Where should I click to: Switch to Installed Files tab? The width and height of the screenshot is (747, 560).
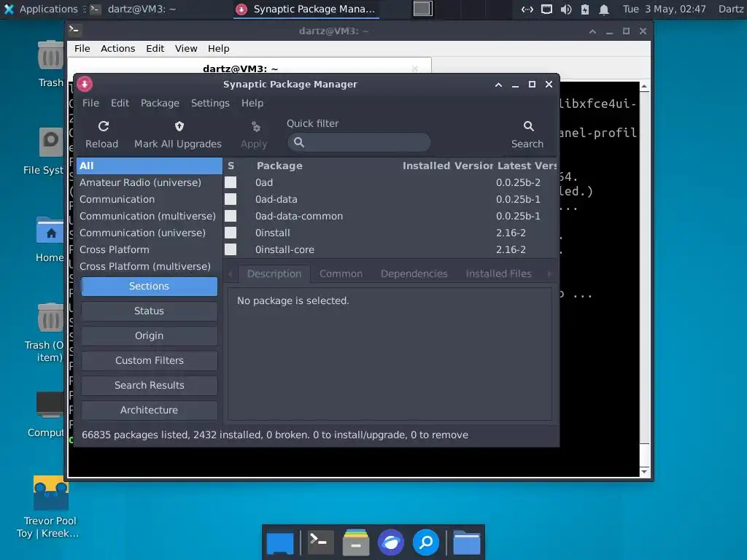[x=498, y=274]
